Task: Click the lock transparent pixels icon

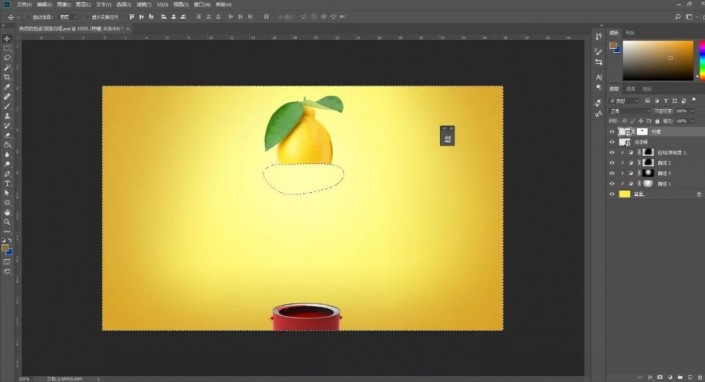Action: tap(625, 121)
